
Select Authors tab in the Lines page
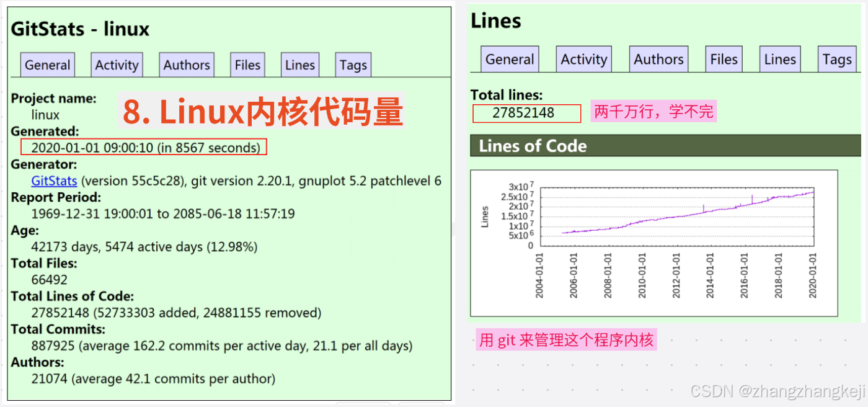click(x=658, y=60)
